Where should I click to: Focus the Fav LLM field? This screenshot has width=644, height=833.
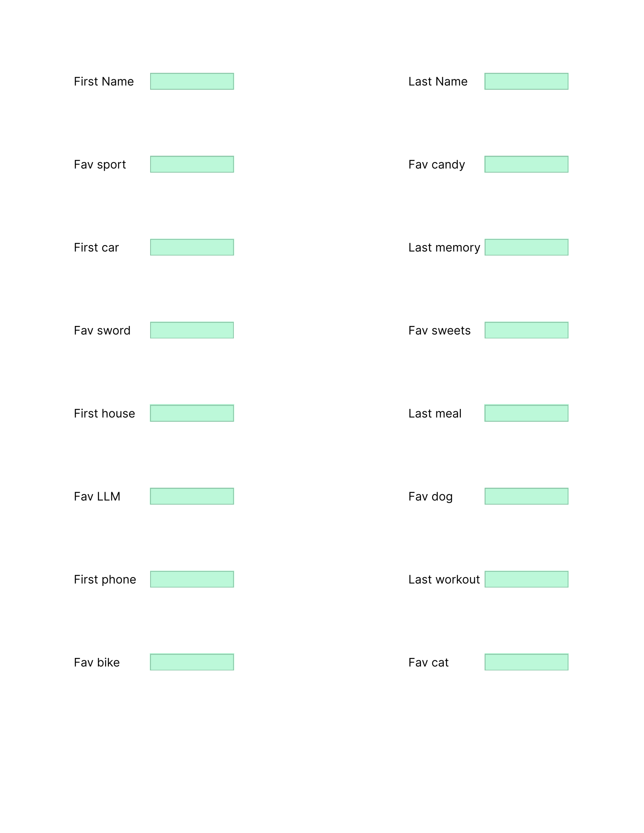point(192,496)
